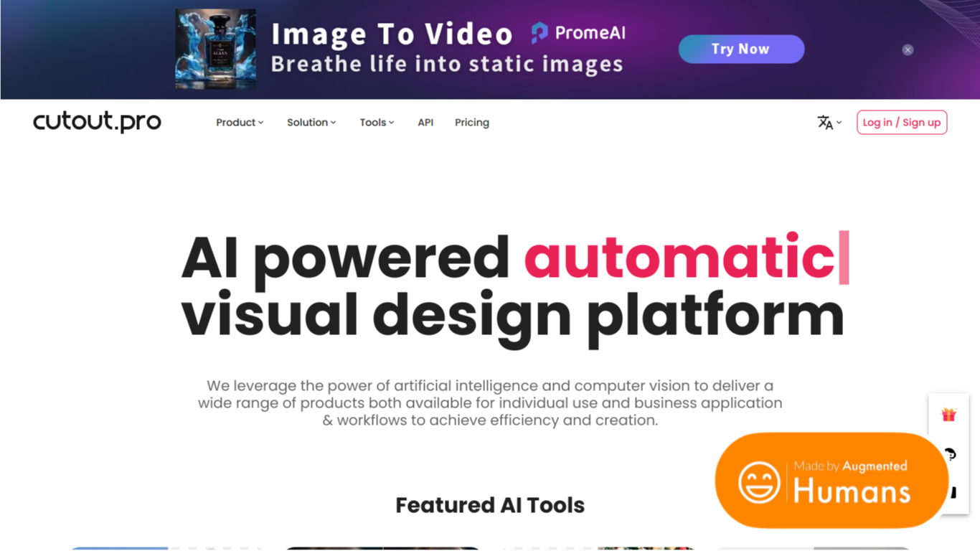Screen dimensions: 980x551
Task: Close the PromeAI banner ad
Action: (x=908, y=50)
